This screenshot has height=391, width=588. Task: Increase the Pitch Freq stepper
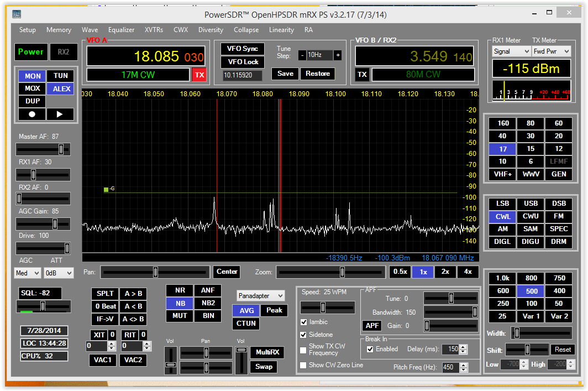tap(464, 365)
